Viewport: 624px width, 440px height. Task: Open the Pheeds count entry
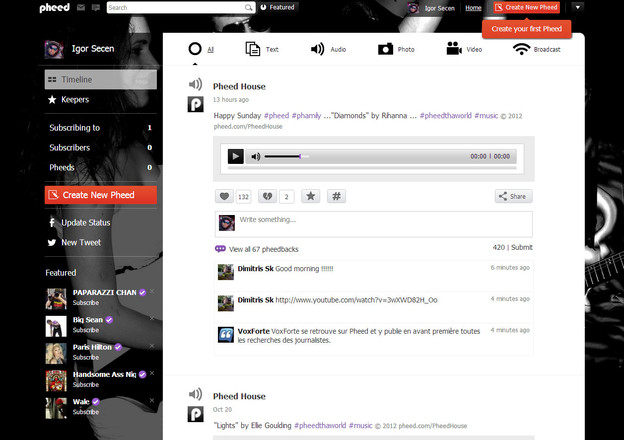point(101,167)
